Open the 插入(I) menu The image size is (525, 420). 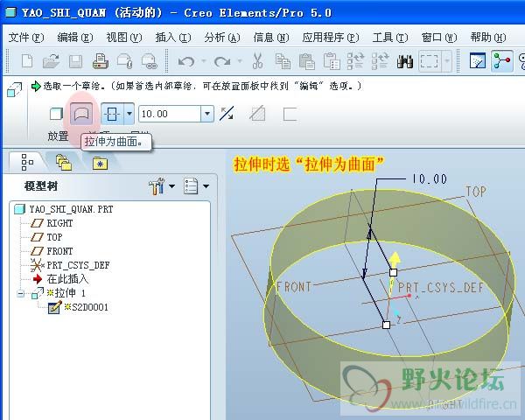173,37
